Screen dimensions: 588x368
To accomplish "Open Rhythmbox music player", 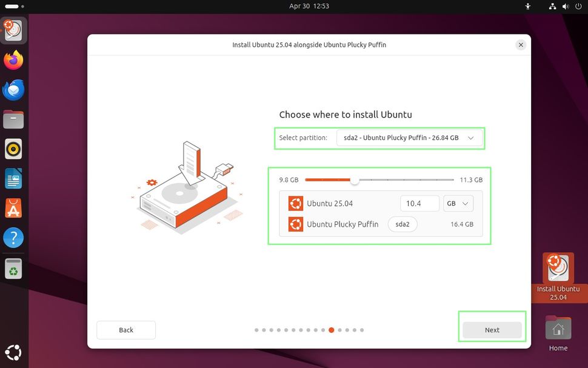I will click(x=13, y=149).
